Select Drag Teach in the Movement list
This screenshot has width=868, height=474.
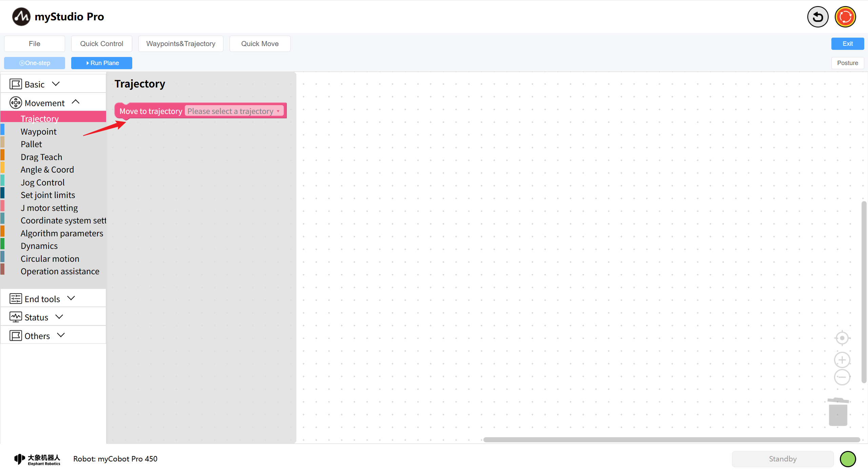tap(41, 157)
